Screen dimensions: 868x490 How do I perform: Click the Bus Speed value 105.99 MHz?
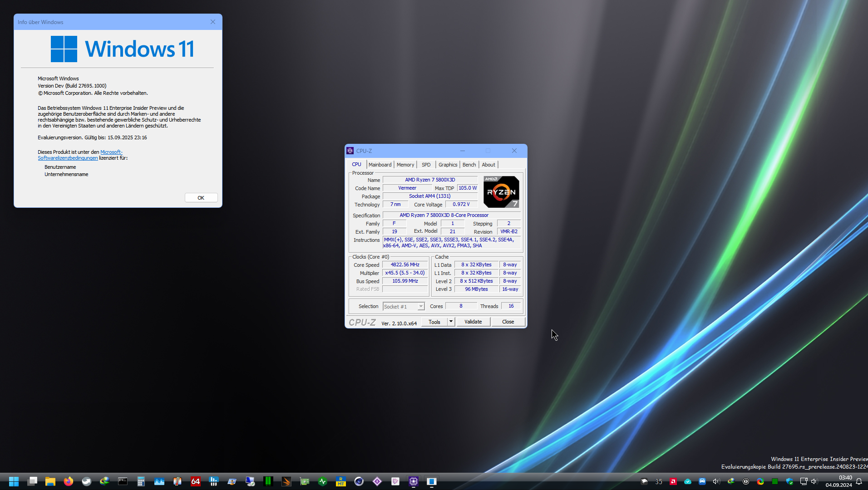point(405,281)
